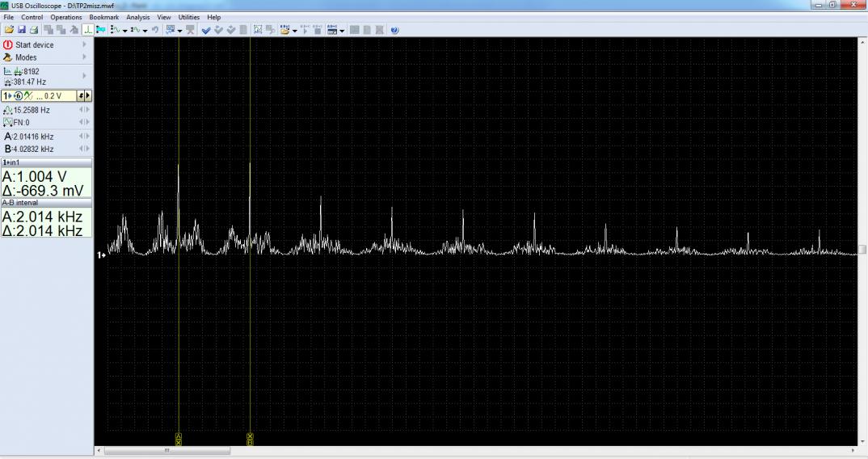This screenshot has height=459, width=868.
Task: Open the channel 1 settings arrow next to 0.2 V
Action: tap(87, 96)
